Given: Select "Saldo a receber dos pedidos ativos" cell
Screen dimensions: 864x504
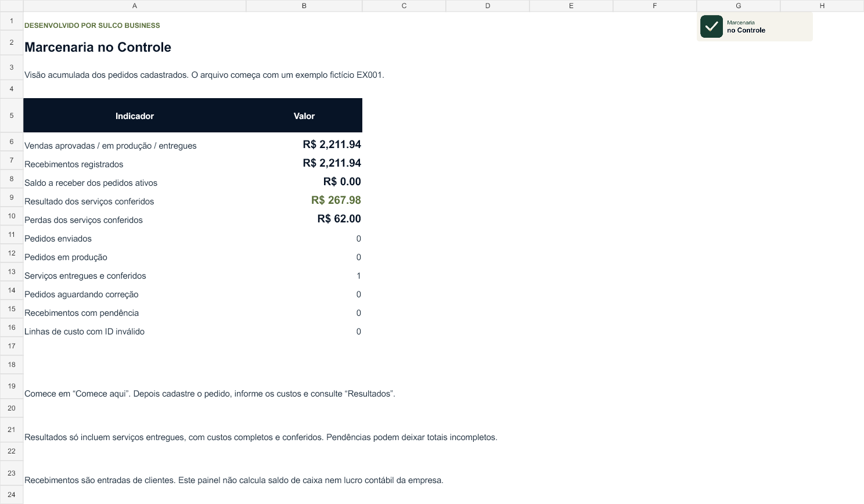Looking at the screenshot, I should click(x=135, y=179).
